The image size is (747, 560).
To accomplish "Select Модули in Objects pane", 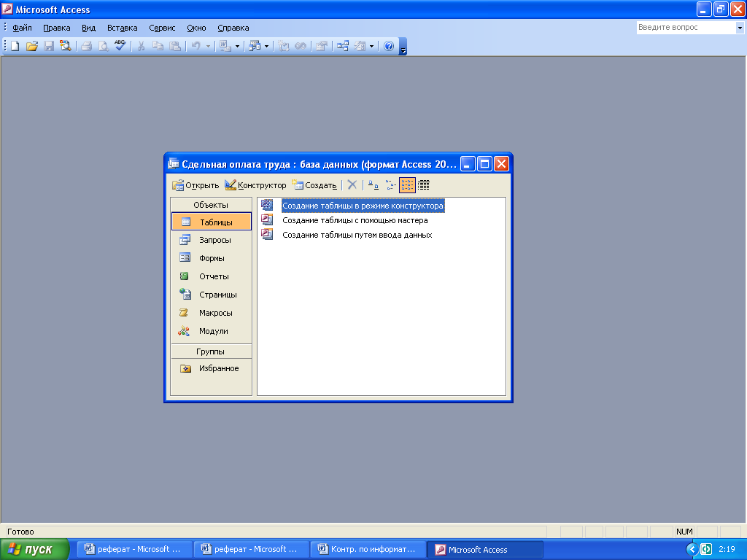I will [211, 331].
